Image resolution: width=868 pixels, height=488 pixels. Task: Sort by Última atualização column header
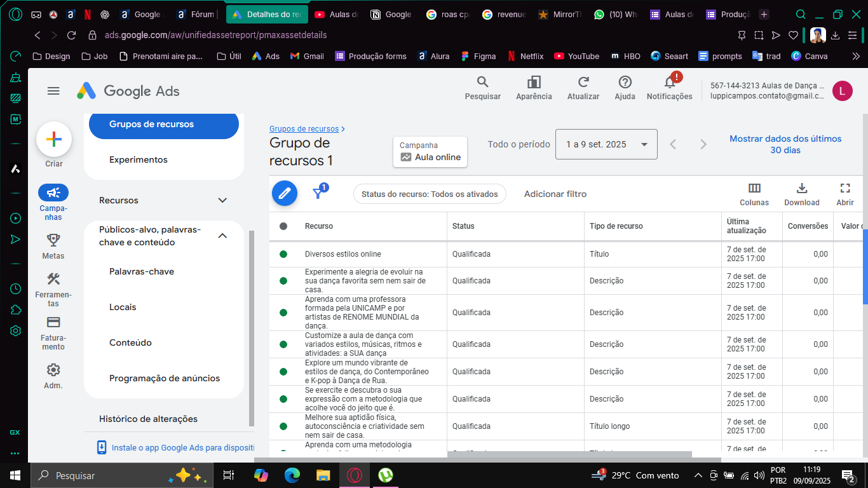(x=746, y=226)
